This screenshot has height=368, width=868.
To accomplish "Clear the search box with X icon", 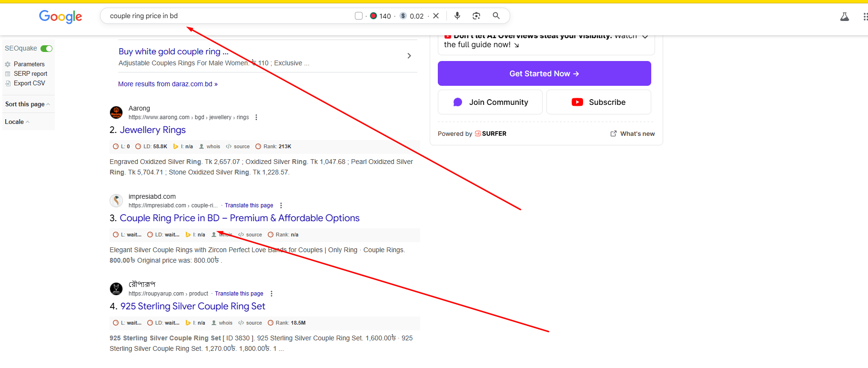I will [x=436, y=16].
